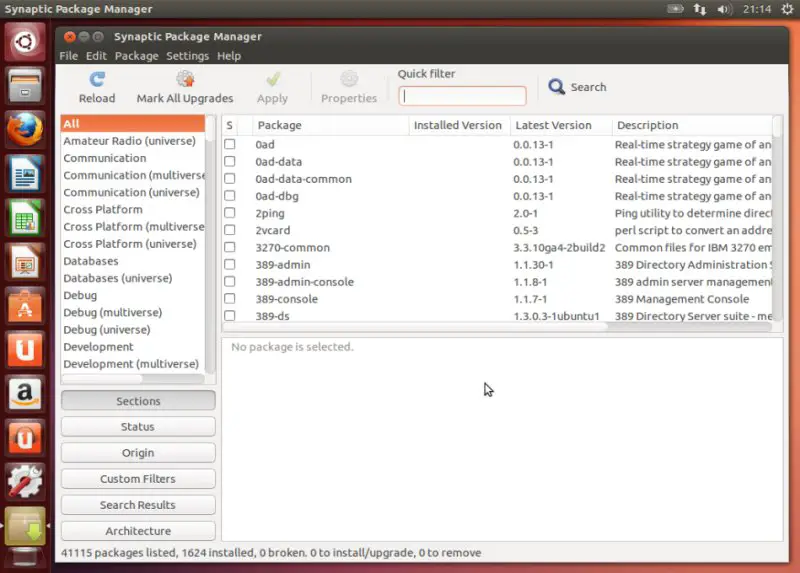The width and height of the screenshot is (800, 573).
Task: Select Cross Platform section
Action: (x=133, y=209)
